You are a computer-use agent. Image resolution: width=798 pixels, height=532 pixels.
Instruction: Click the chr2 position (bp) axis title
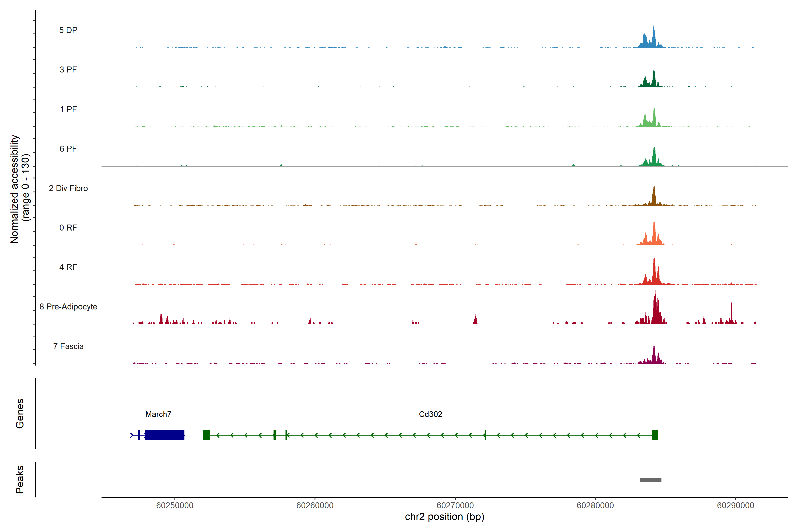coord(444,517)
